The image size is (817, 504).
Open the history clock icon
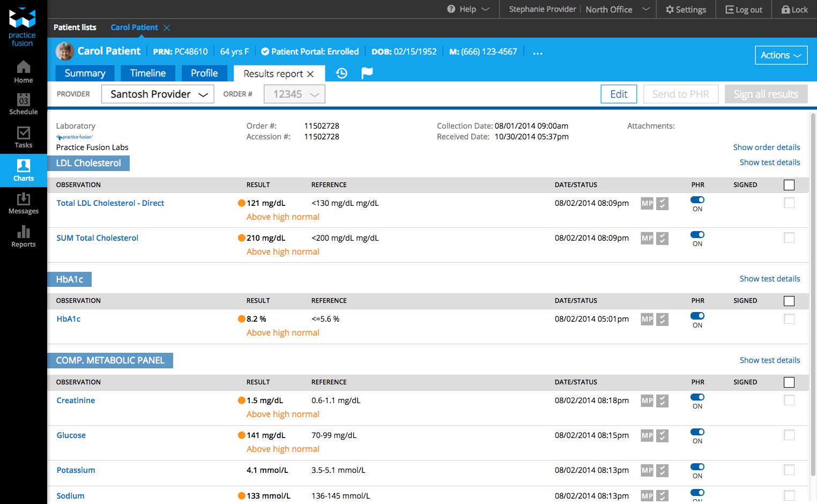341,73
